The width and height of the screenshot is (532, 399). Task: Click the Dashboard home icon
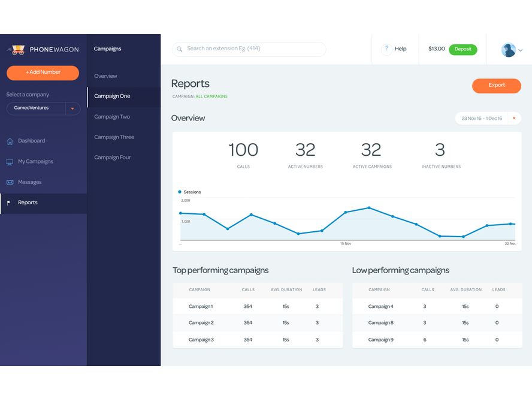(x=10, y=141)
